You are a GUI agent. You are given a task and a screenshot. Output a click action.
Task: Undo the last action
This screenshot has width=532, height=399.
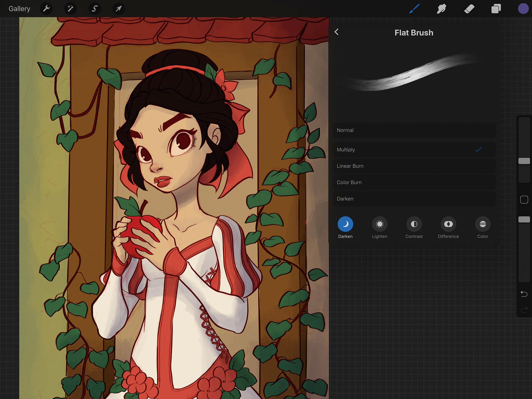524,294
